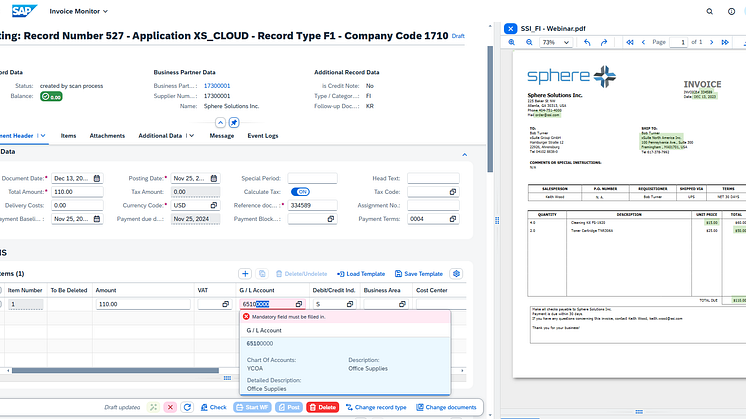Select G/L Account suggestion 65100000
746x419 pixels.
(345, 366)
